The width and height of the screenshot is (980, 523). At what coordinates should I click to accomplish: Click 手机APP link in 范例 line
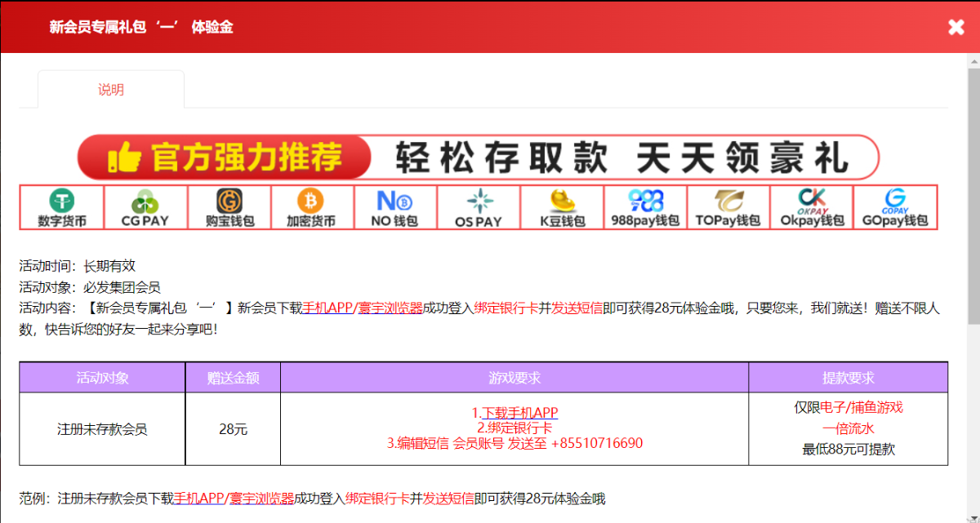198,499
